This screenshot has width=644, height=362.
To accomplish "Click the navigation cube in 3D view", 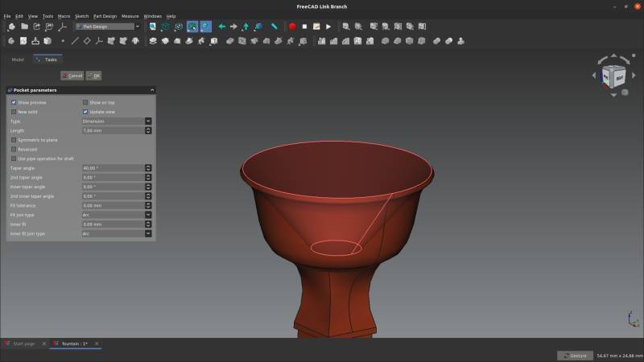I will pyautogui.click(x=613, y=76).
